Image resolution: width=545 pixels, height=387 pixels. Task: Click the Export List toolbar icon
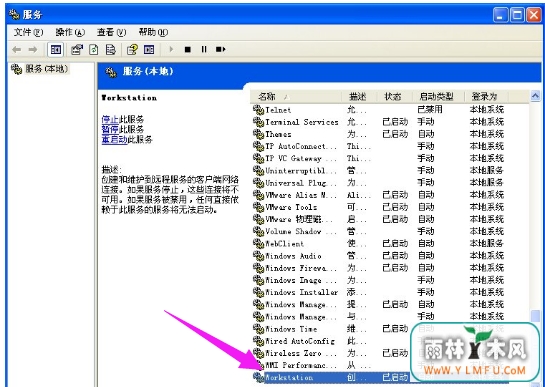click(111, 50)
